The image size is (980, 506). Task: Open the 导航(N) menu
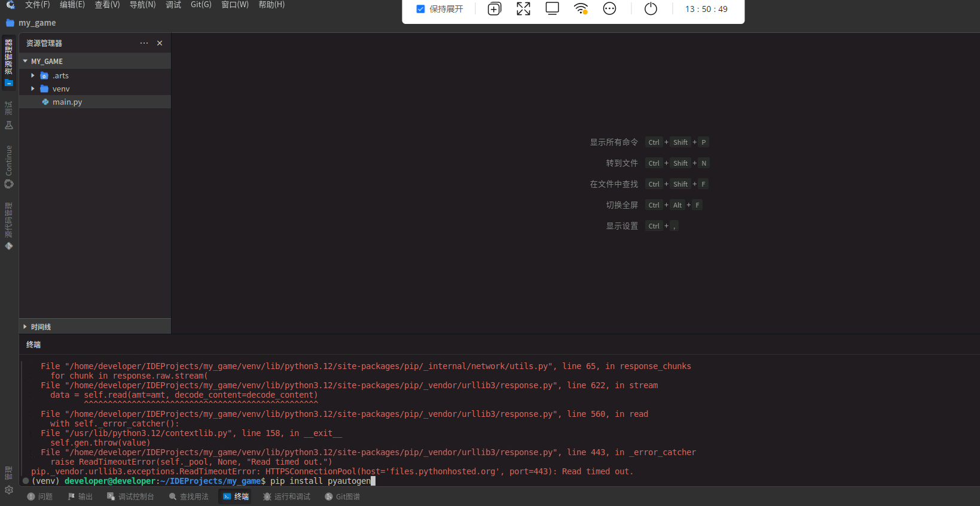click(142, 5)
